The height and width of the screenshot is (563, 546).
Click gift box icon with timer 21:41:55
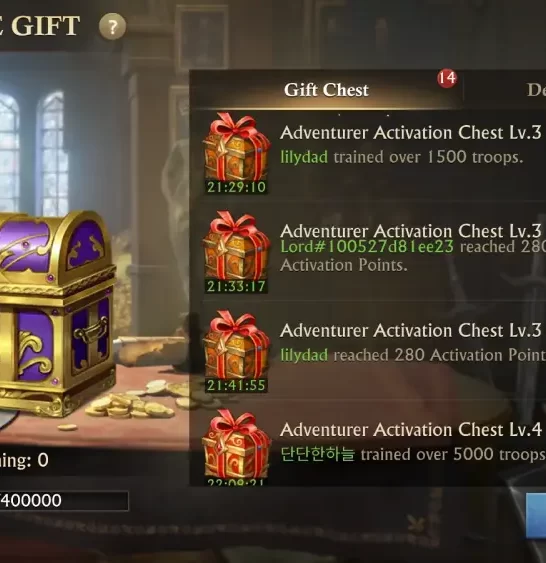236,351
